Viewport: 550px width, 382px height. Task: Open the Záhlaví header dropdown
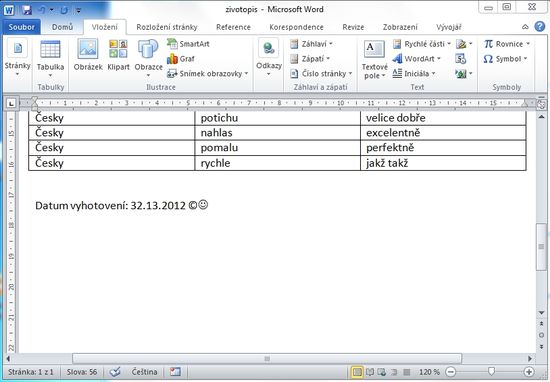pos(311,44)
